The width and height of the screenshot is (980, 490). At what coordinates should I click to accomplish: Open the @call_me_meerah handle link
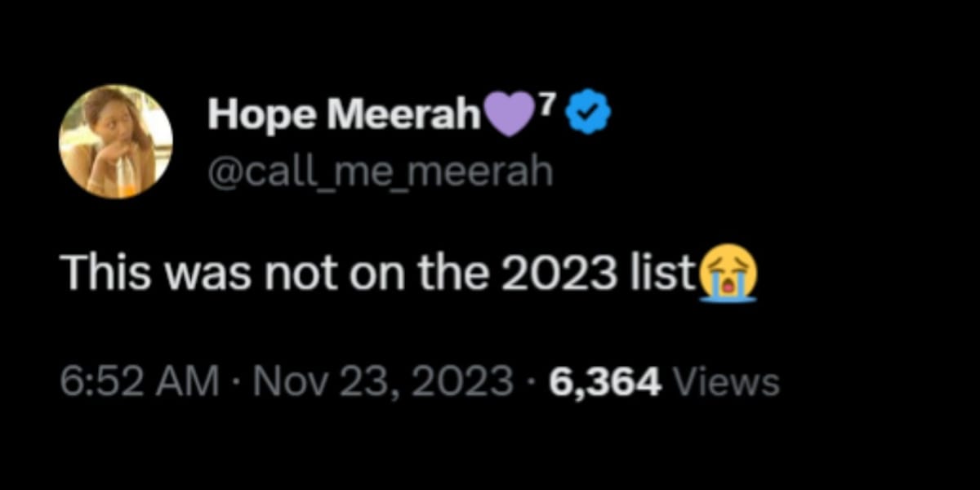(380, 171)
